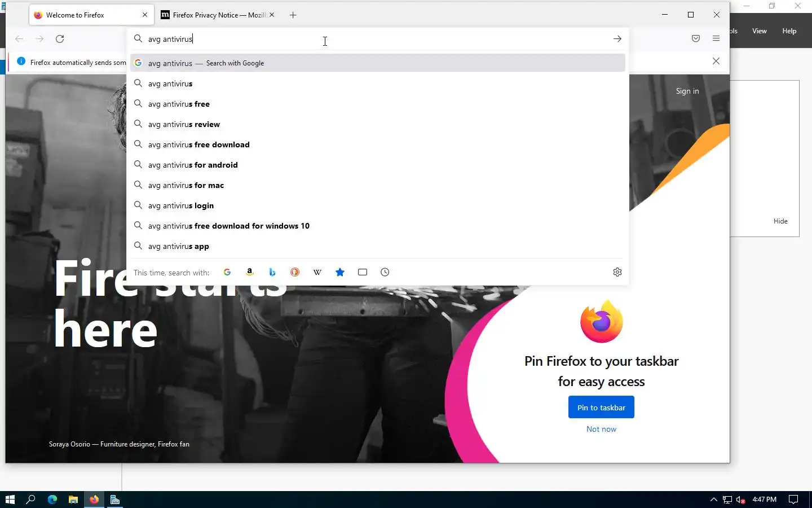This screenshot has width=812, height=508.
Task: Open the network tray icon
Action: tap(727, 500)
